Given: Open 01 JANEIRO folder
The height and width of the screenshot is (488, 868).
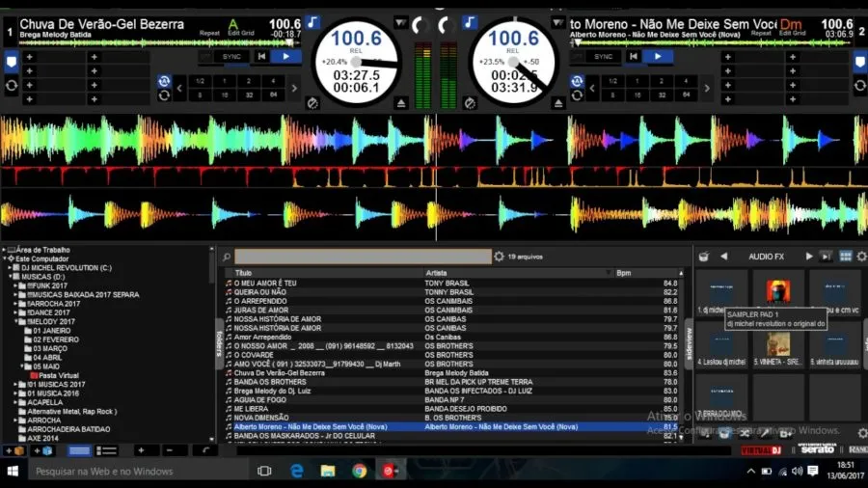Looking at the screenshot, I should (x=51, y=331).
